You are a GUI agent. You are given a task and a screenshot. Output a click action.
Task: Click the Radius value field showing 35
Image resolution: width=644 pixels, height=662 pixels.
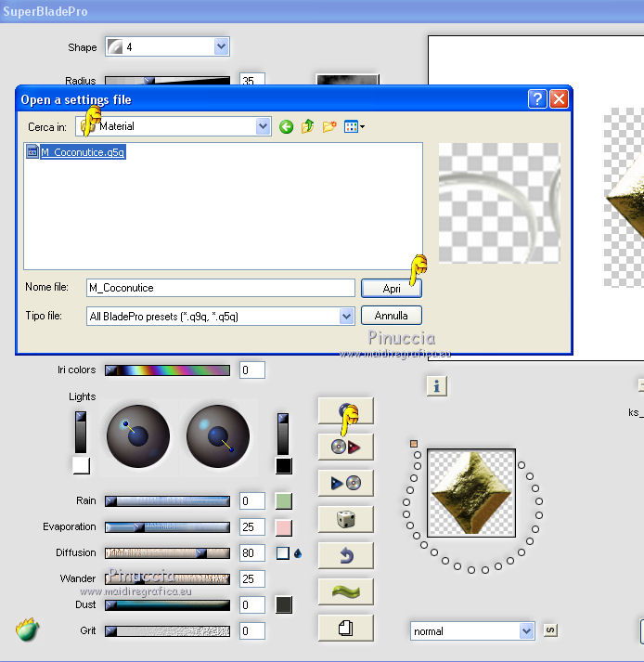(x=252, y=79)
